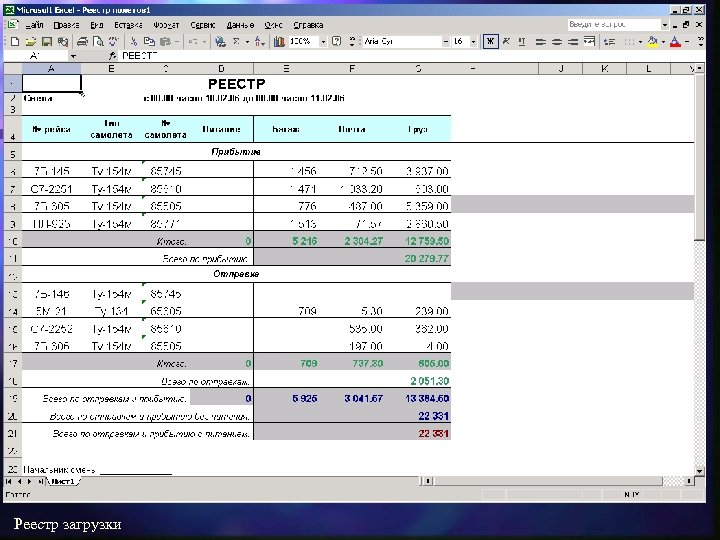
Task: Click the red total 22 331 cell
Action: (x=433, y=433)
